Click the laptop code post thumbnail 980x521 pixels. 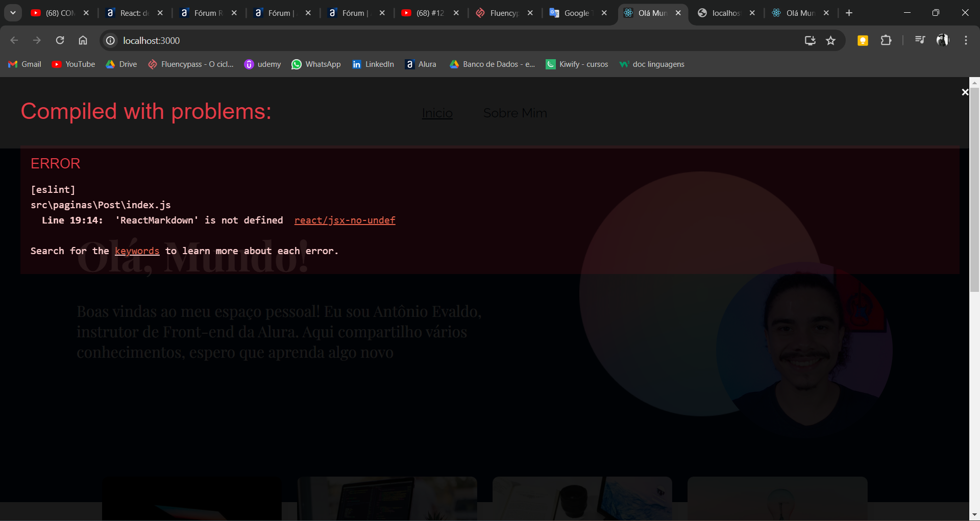pyautogui.click(x=387, y=499)
